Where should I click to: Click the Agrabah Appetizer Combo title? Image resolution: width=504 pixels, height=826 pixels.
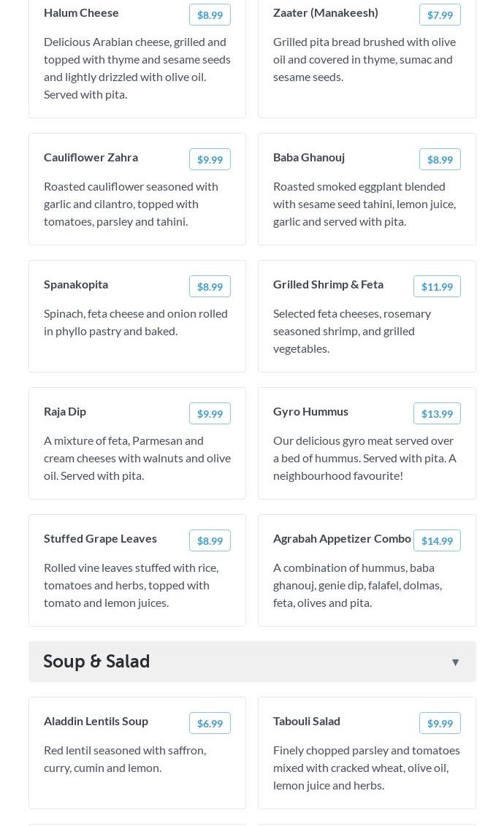click(x=342, y=538)
